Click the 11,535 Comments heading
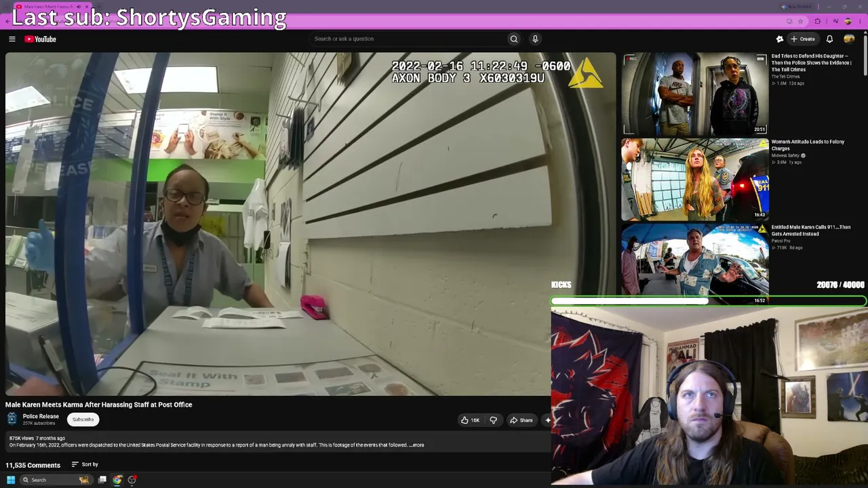 point(33,465)
